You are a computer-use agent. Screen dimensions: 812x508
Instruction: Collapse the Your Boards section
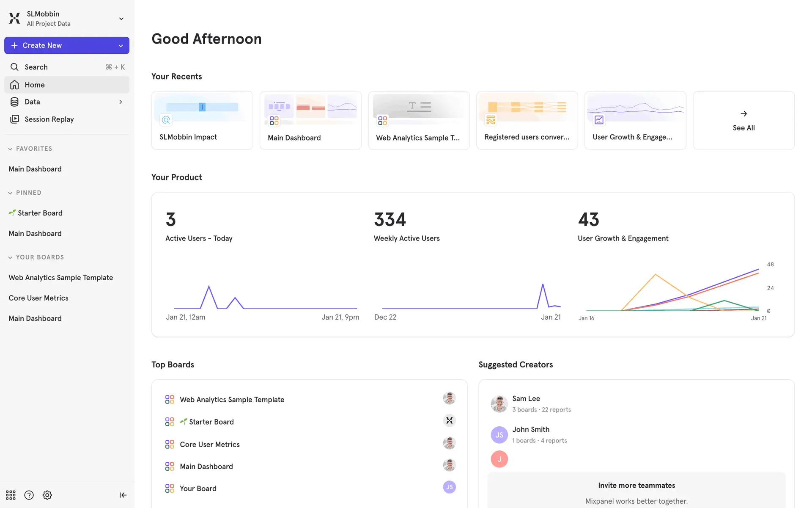pos(10,257)
